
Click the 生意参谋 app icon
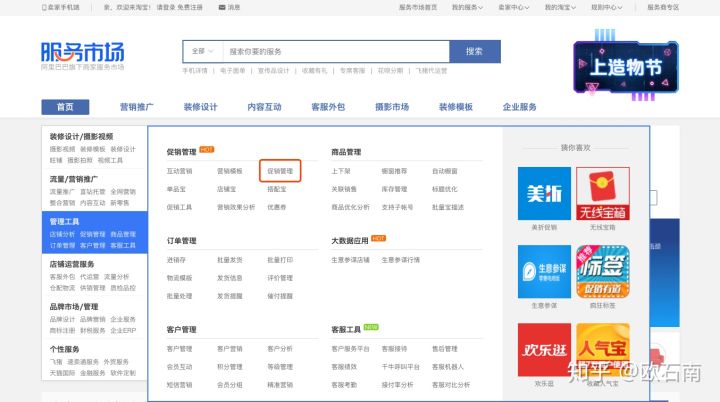(544, 271)
